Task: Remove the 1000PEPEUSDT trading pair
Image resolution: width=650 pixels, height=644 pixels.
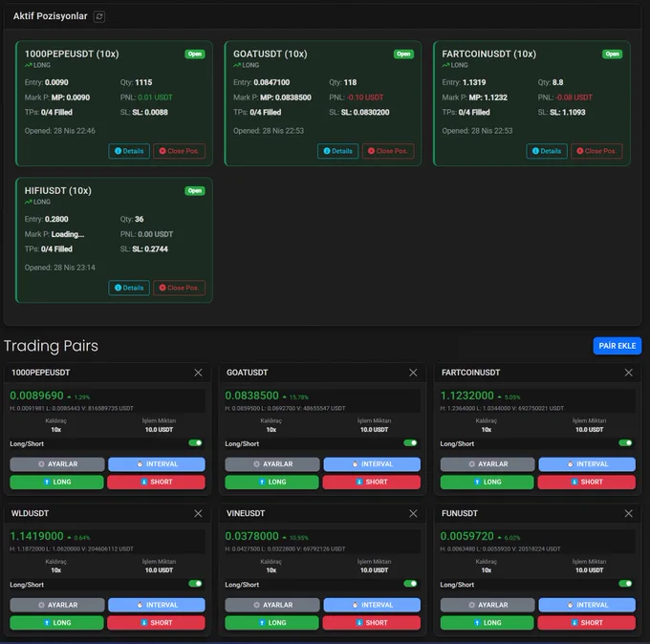Action: coord(198,373)
